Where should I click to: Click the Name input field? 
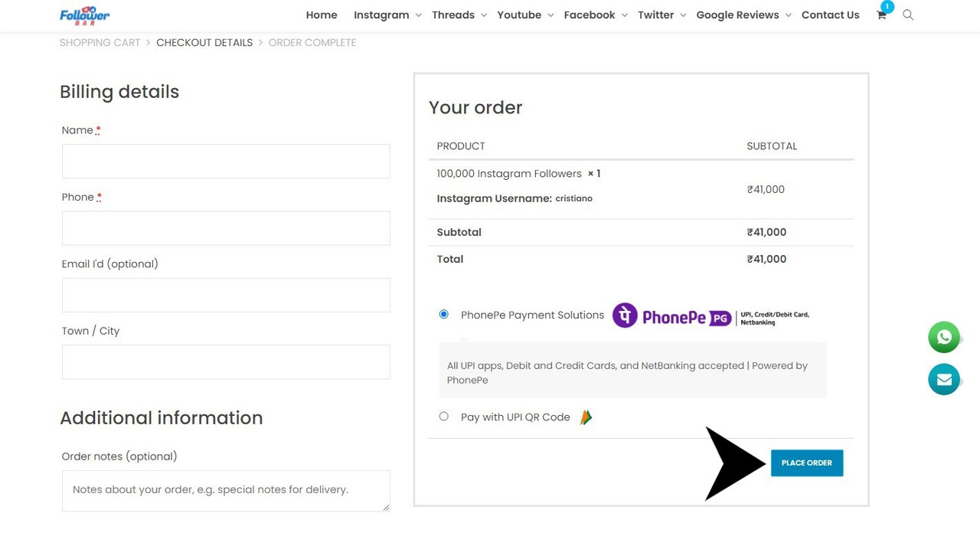point(226,162)
